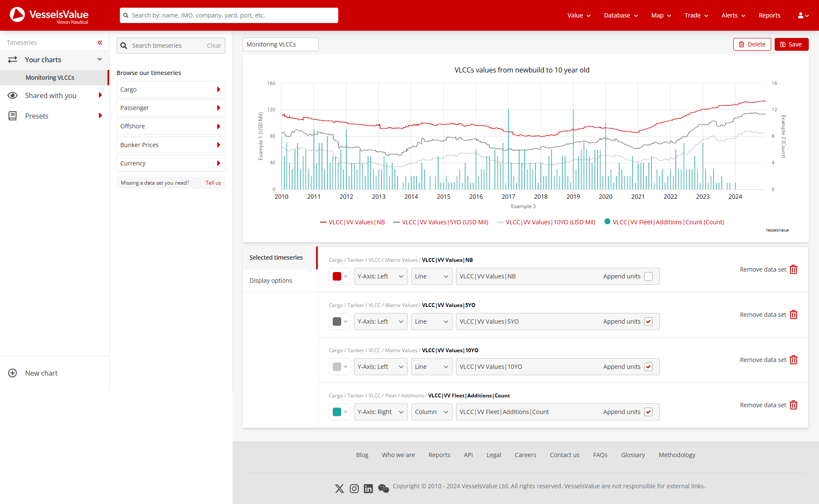Disable Append units for VLCC|VV Fleet|Additions|Count

point(648,411)
